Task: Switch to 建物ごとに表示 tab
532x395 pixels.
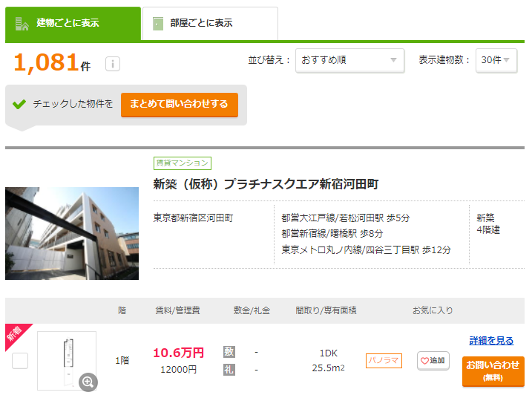Action: (73, 24)
